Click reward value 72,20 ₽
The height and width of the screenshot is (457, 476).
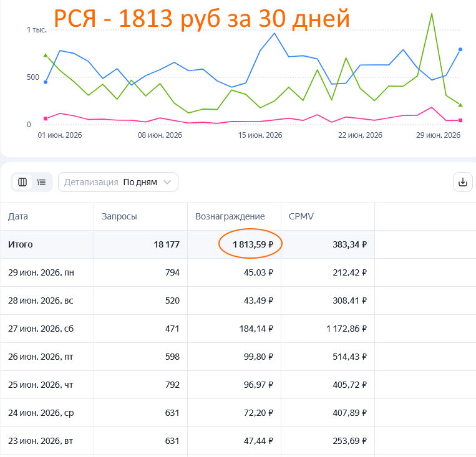(x=258, y=413)
